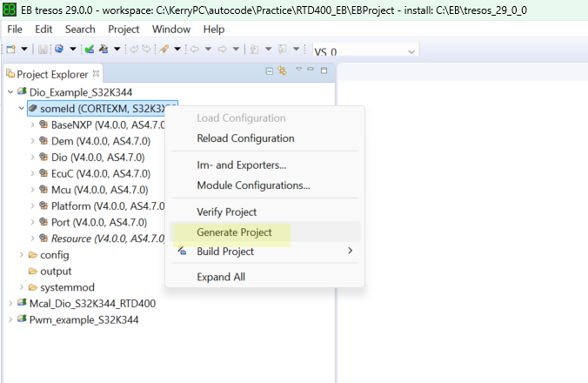Click the hammer Generate toolbar icon

104,49
